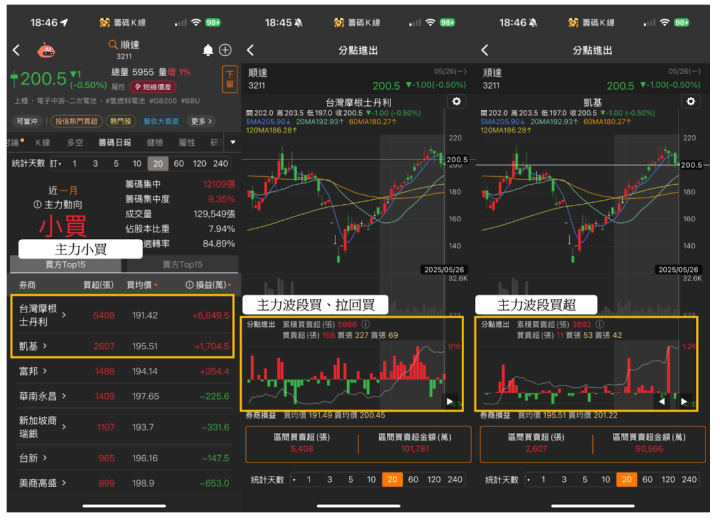720x523 pixels.
Task: Tap info icon next to 累積買賣超 3892
Action: click(x=600, y=324)
